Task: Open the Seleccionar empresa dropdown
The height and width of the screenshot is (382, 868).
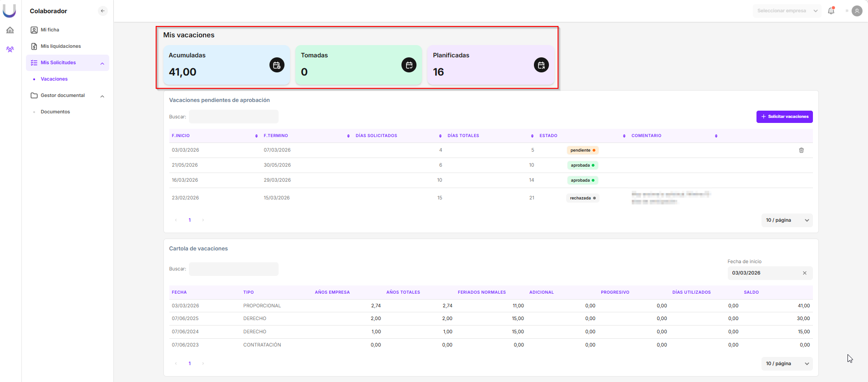Action: point(787,11)
